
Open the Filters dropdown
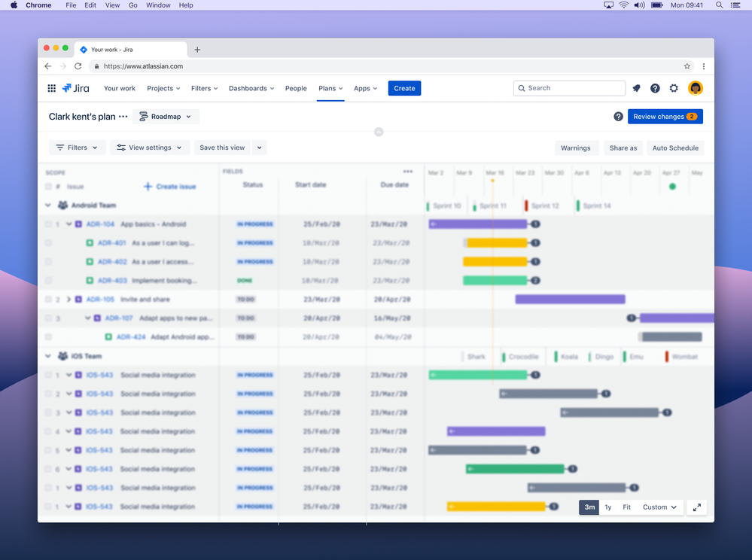tap(77, 148)
